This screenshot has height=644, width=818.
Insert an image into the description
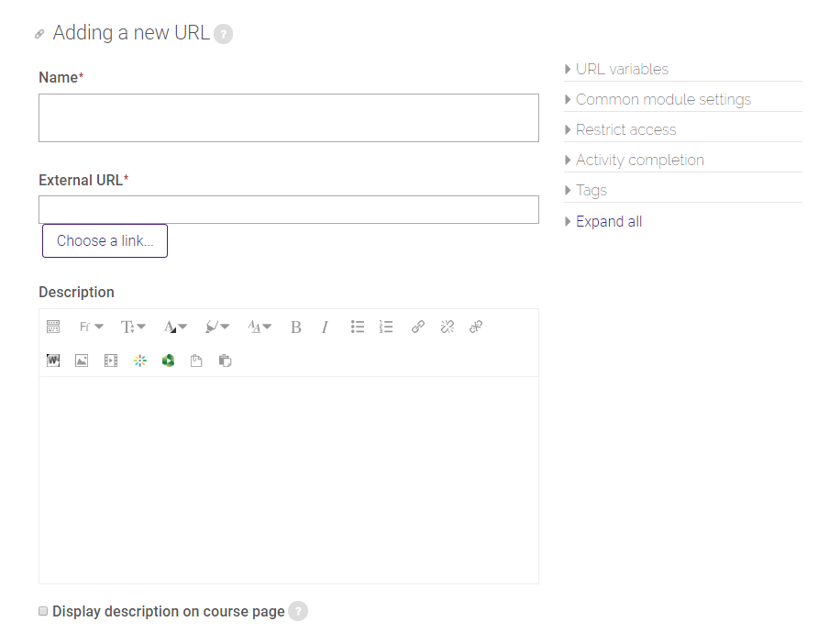pyautogui.click(x=82, y=361)
